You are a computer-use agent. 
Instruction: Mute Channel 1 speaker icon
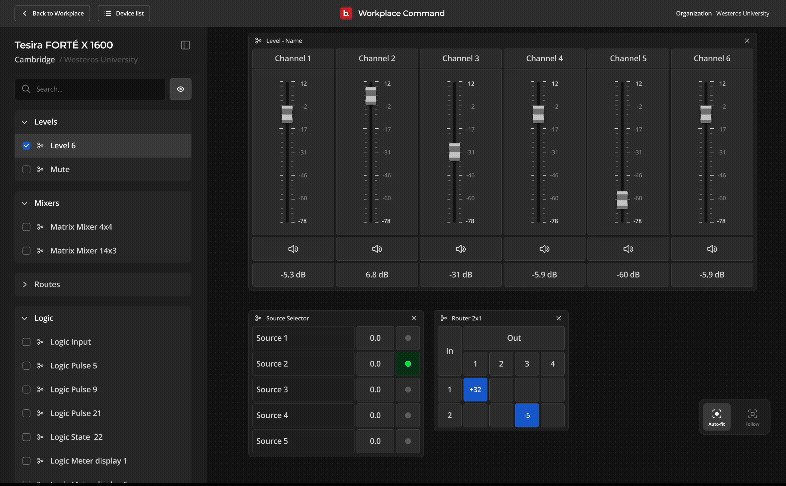[293, 249]
